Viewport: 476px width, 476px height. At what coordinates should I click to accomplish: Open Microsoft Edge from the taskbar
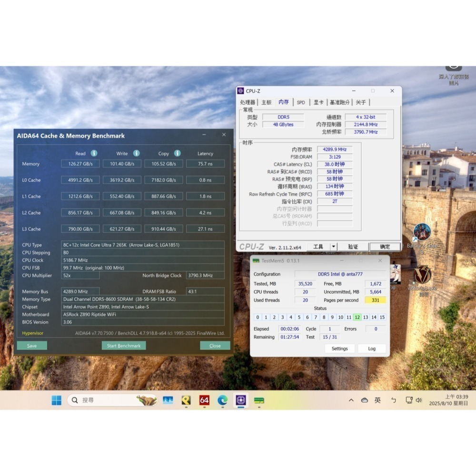[222, 400]
